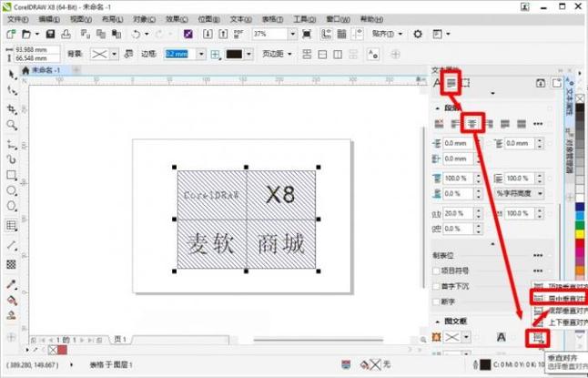588x378 pixels.
Task: Choose 上下垂直对齐 full vertical align option
Action: coord(561,322)
